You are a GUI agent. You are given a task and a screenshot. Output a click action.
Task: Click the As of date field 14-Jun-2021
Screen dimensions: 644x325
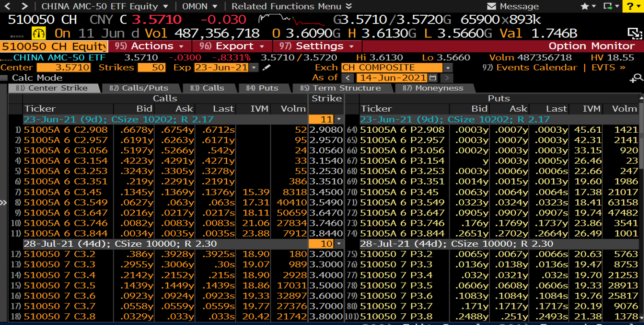click(x=392, y=77)
